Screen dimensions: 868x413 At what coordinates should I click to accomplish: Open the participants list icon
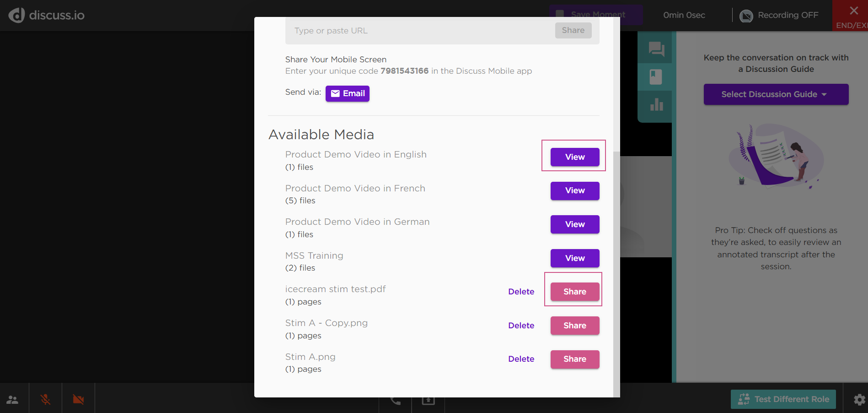13,400
